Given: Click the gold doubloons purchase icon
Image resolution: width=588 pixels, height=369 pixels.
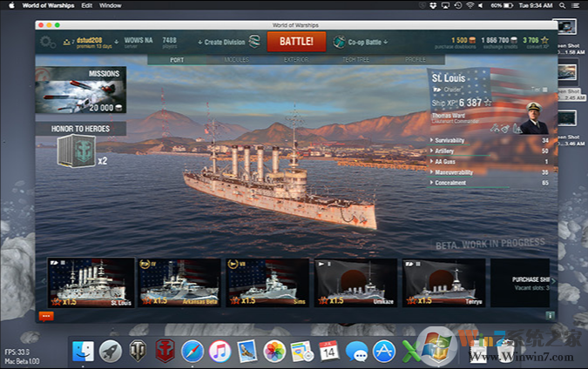Looking at the screenshot, I should (471, 39).
